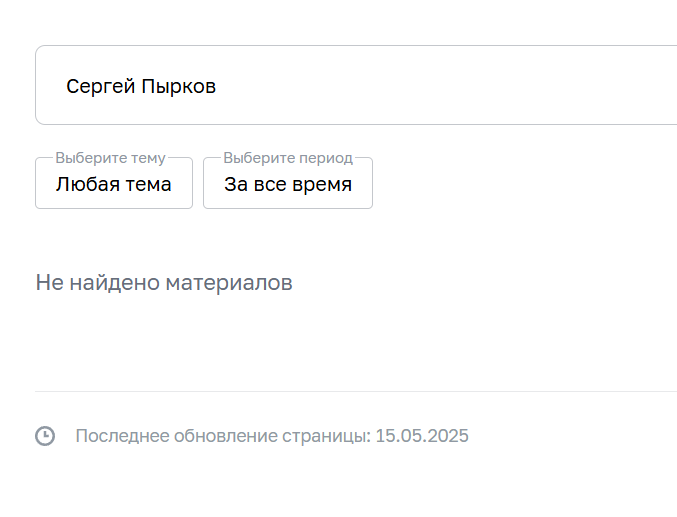Click the date 15.05.2025

[x=422, y=436]
